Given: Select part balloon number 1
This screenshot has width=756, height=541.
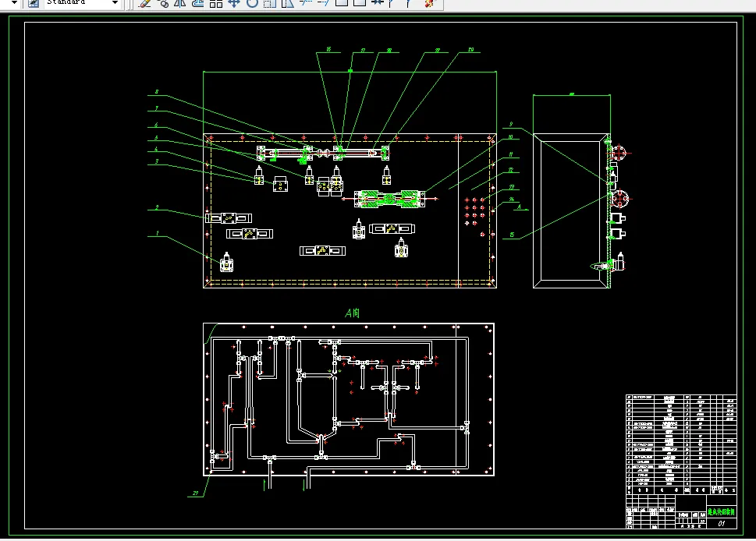Looking at the screenshot, I should pos(157,234).
